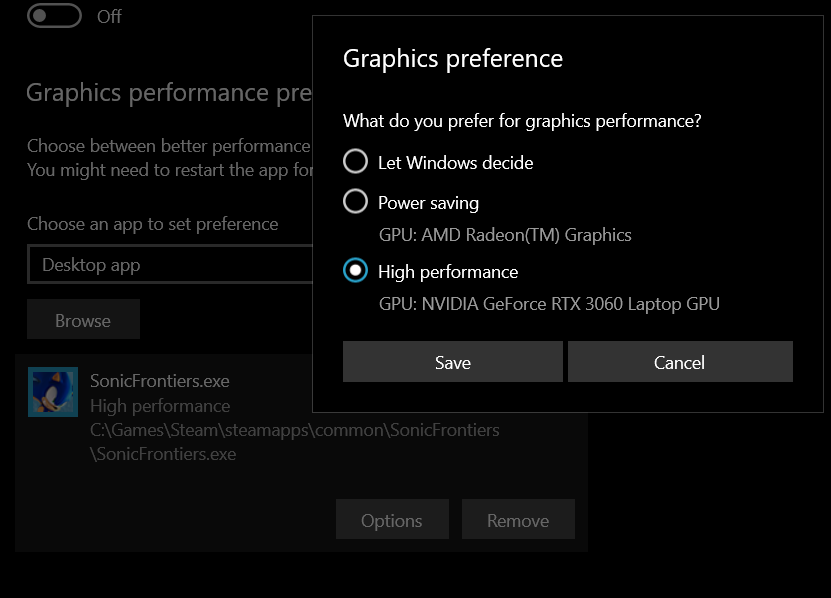
Task: Click the High performance status under SonicFrontiers.exe
Action: (160, 406)
